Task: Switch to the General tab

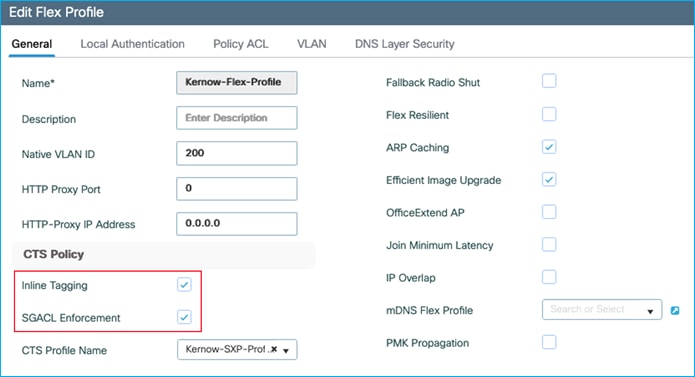Action: coord(32,44)
